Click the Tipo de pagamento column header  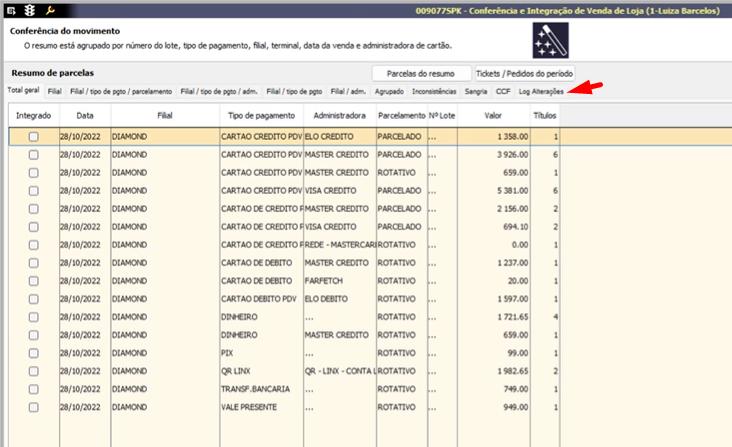click(x=259, y=117)
